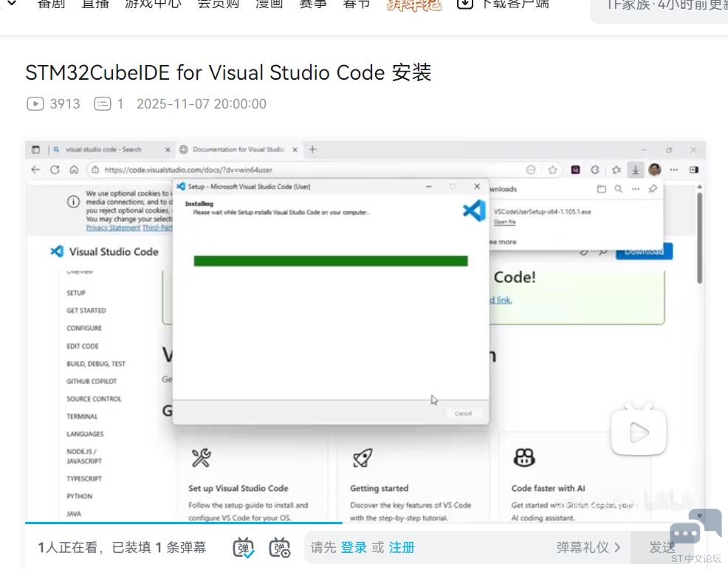Viewport: 728px width, 570px height.
Task: Select PYTHON in the docs sidebar
Action: click(80, 497)
